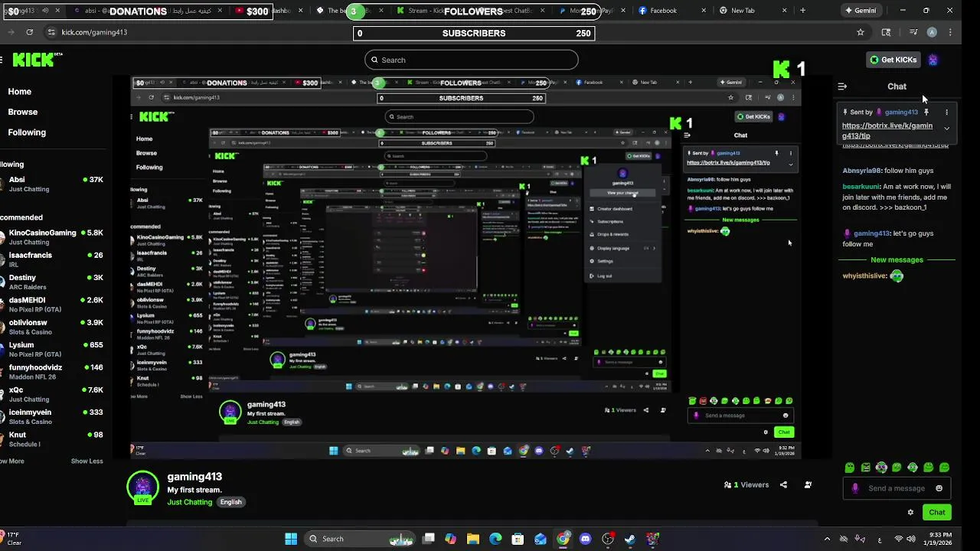Bookmark this page with the star icon
This screenshot has width=980, height=551.
[861, 32]
